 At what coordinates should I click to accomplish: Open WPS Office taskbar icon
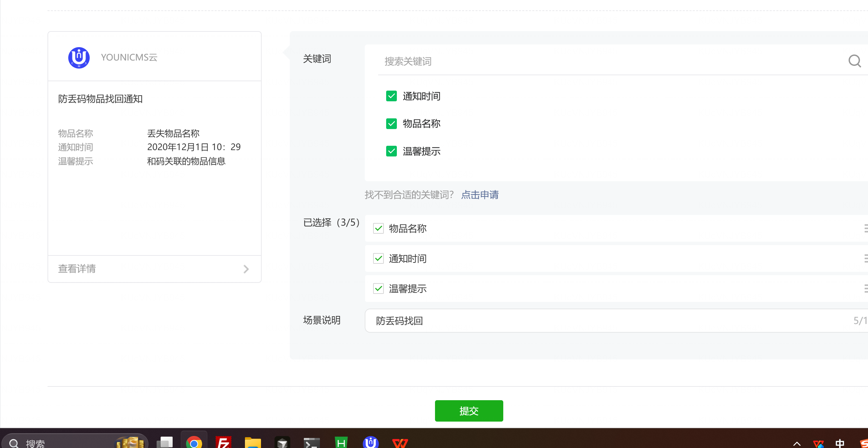point(400,442)
